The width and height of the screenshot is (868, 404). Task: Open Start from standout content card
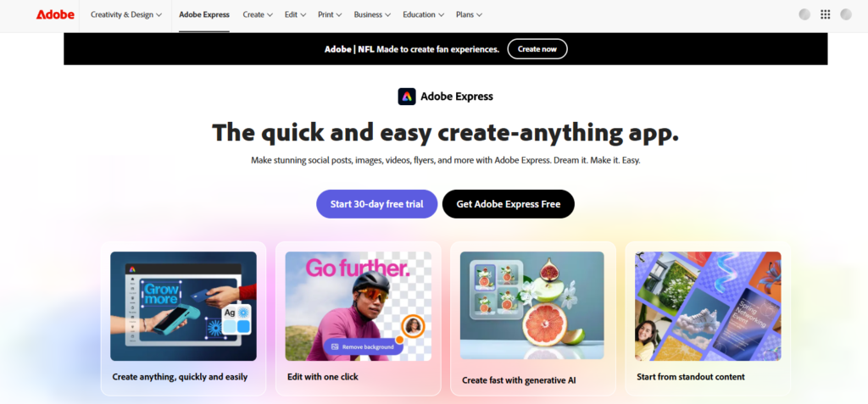708,318
